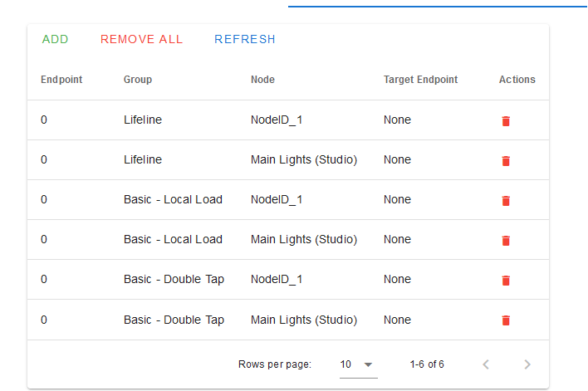The width and height of the screenshot is (588, 391).
Task: Sort by the Target Endpoint column header
Action: point(420,80)
